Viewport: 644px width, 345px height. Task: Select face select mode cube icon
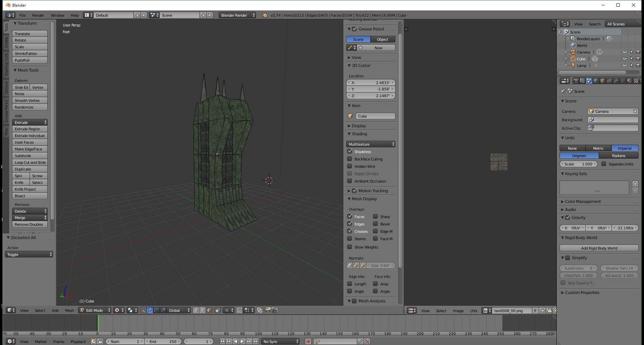click(x=209, y=310)
